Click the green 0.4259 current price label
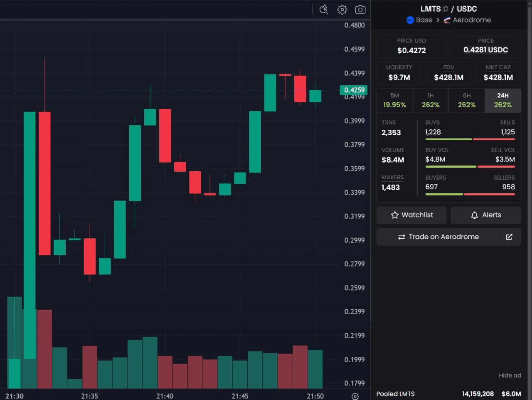 coord(354,90)
